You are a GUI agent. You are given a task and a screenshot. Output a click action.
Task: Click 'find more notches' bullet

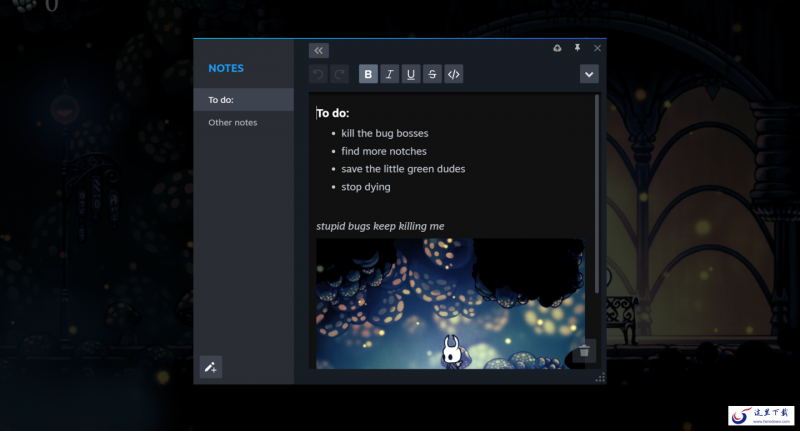pos(384,151)
